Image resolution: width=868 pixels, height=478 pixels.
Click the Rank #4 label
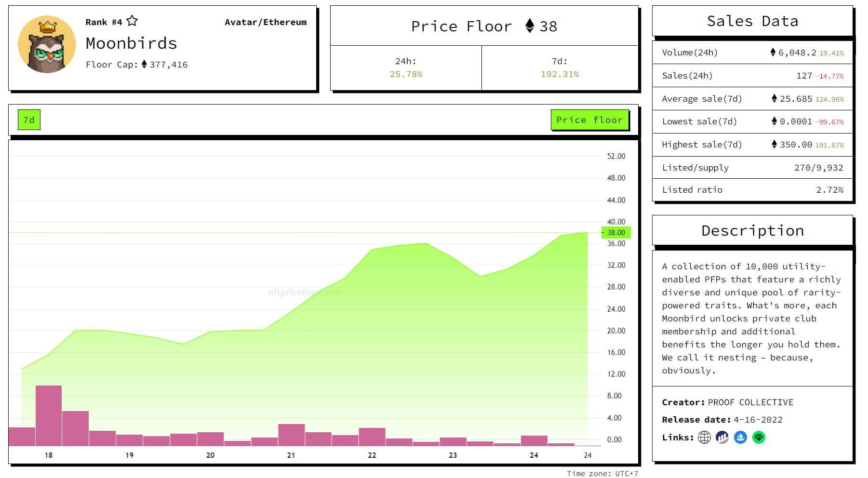click(x=104, y=22)
